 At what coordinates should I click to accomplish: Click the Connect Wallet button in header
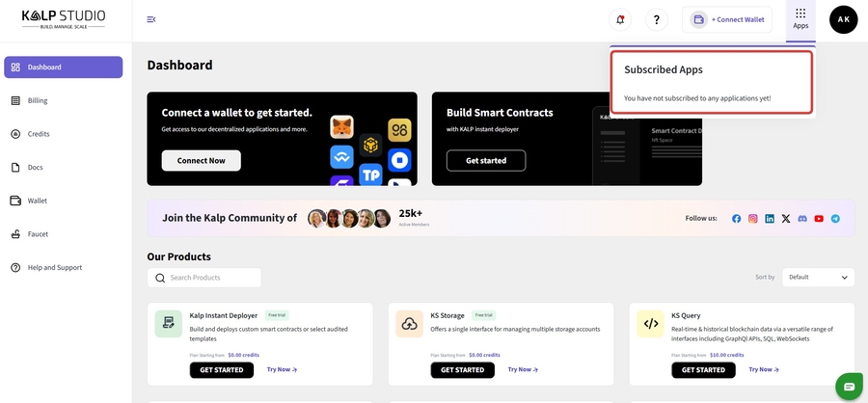(x=728, y=19)
